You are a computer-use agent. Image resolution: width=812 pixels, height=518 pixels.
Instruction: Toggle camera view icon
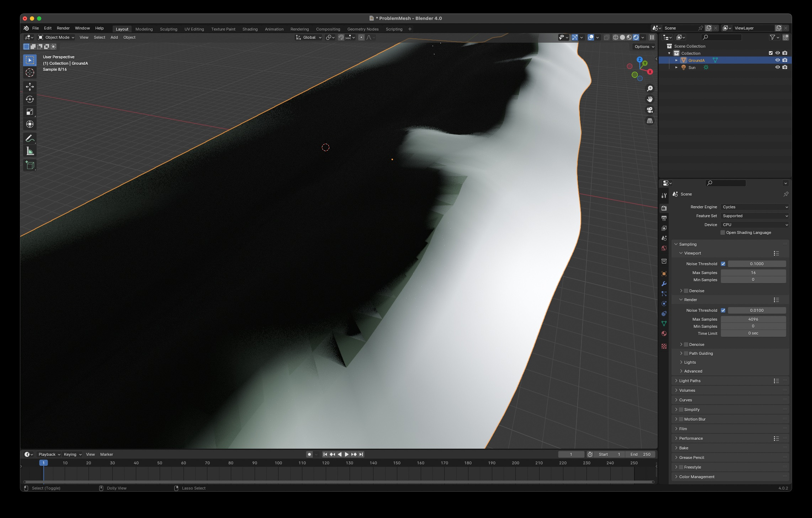(650, 110)
